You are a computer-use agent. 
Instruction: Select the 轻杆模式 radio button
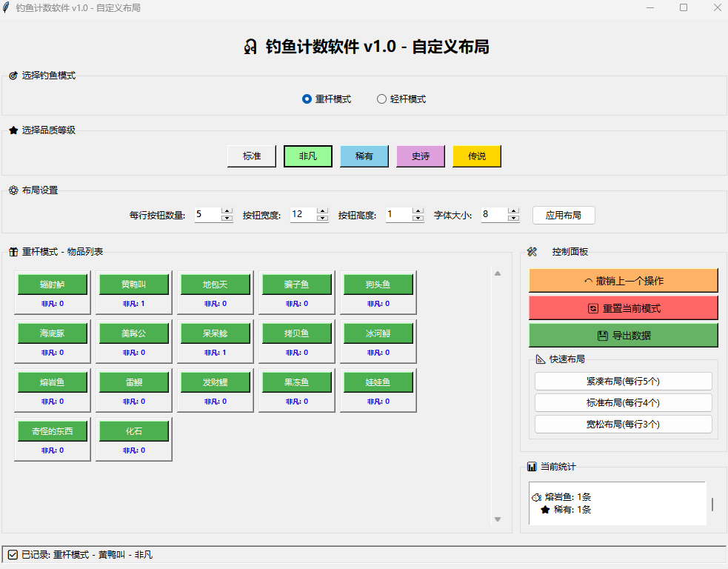pos(382,99)
